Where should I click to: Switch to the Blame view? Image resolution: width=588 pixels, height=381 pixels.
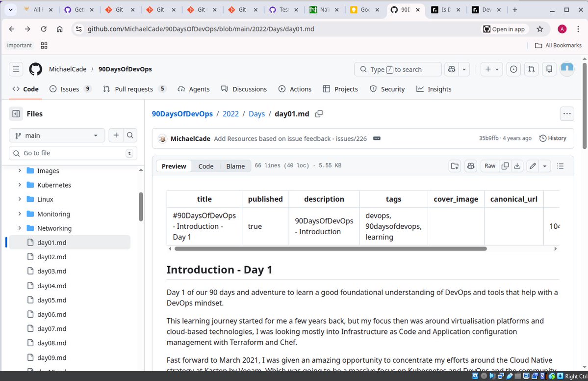[235, 166]
